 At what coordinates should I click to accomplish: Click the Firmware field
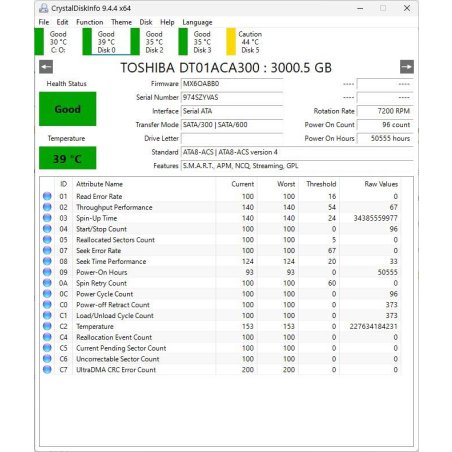pyautogui.click(x=232, y=84)
